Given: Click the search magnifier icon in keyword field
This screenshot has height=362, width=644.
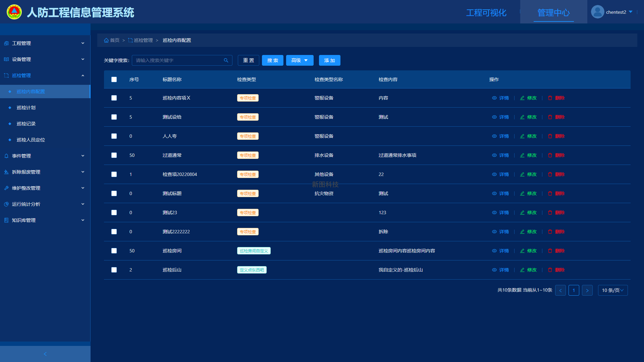Looking at the screenshot, I should pos(226,60).
